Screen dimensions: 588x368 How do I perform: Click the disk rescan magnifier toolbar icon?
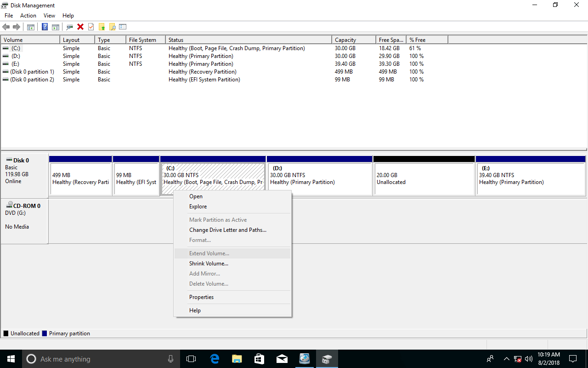(69, 26)
